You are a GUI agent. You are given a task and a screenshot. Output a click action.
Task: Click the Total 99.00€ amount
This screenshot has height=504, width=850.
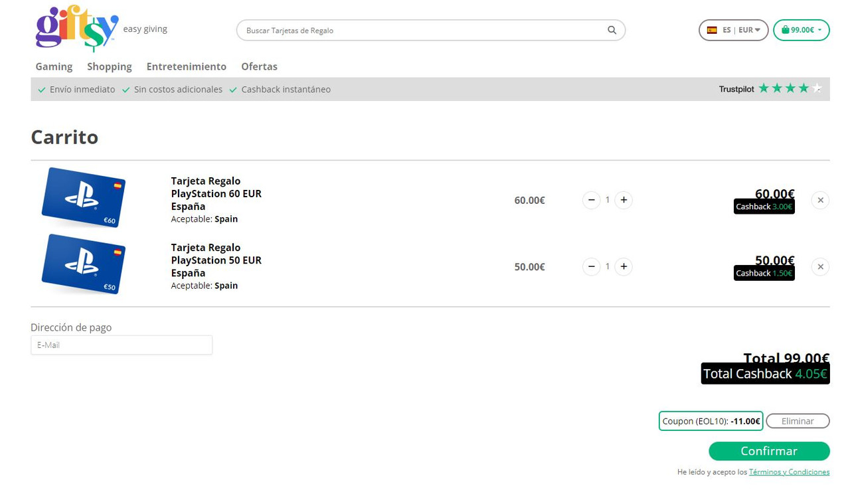(x=786, y=357)
